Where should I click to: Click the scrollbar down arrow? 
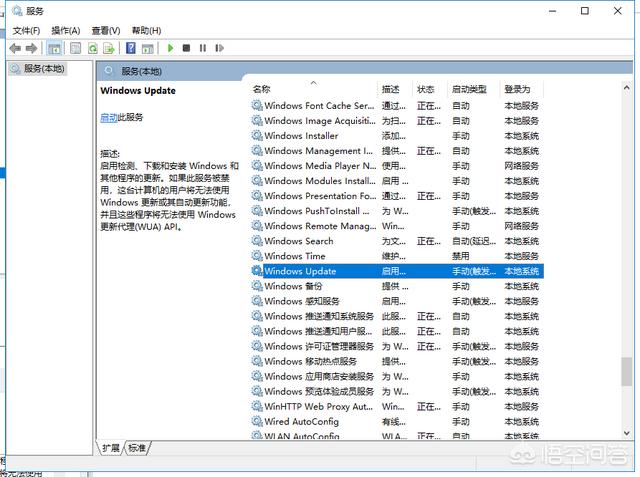click(x=627, y=433)
